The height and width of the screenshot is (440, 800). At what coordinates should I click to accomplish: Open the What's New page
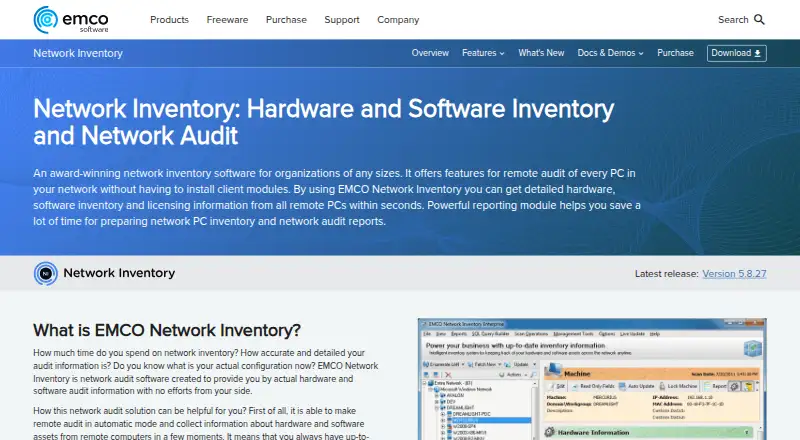[x=541, y=53]
